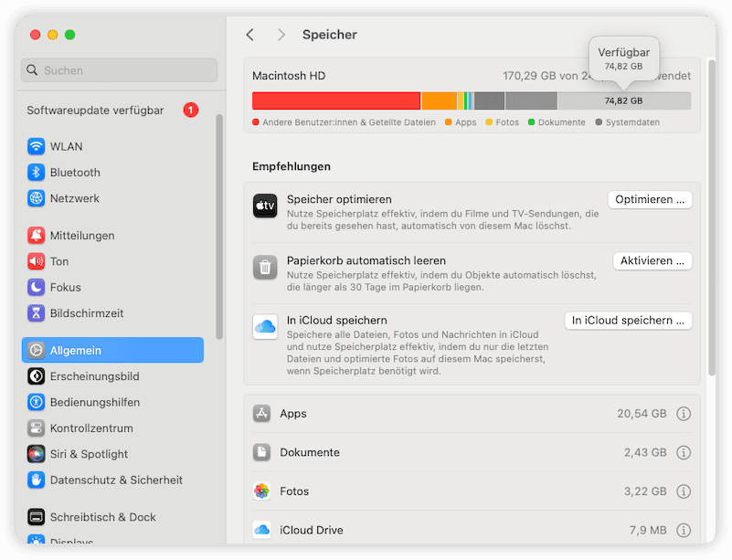Open WLAN settings icon in sidebar
Screen dimensions: 732x560
36,146
